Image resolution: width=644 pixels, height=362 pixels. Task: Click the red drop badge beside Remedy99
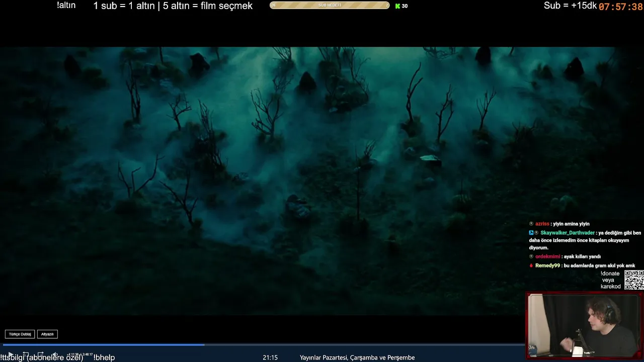(531, 265)
